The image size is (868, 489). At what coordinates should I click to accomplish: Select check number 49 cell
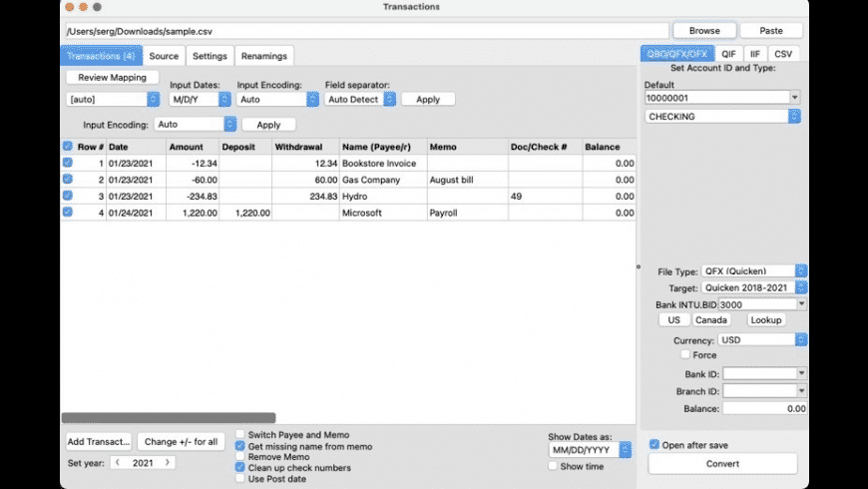pos(546,196)
